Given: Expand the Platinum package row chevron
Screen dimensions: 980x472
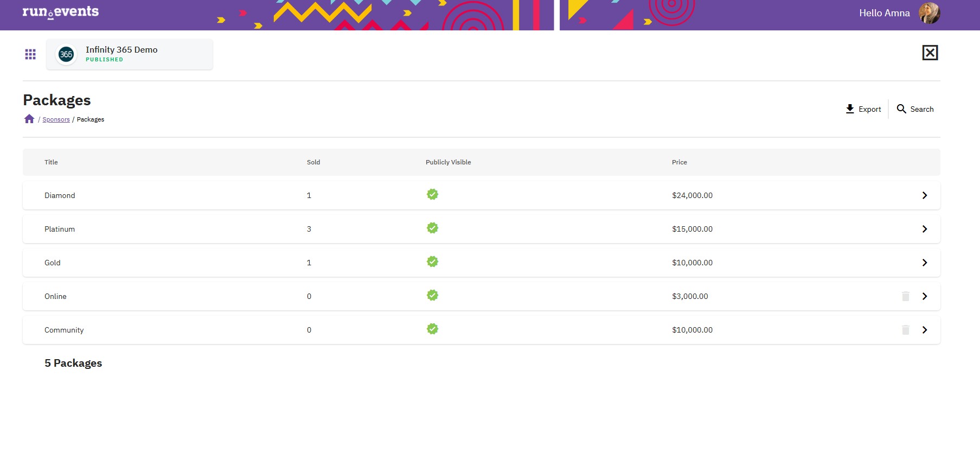Looking at the screenshot, I should pos(925,229).
